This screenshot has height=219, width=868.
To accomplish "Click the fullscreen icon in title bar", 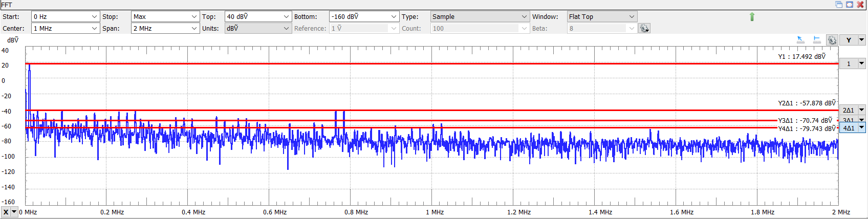I will [850, 5].
